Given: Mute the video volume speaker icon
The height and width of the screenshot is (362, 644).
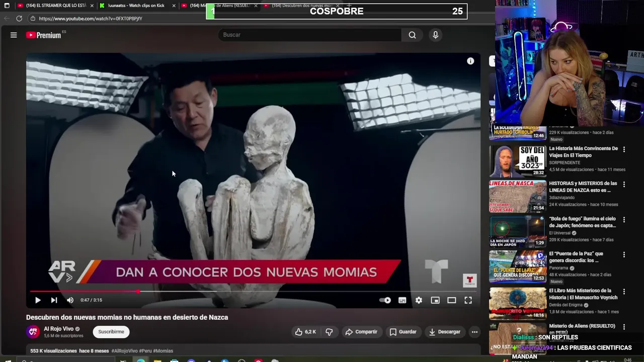Looking at the screenshot, I should 70,300.
